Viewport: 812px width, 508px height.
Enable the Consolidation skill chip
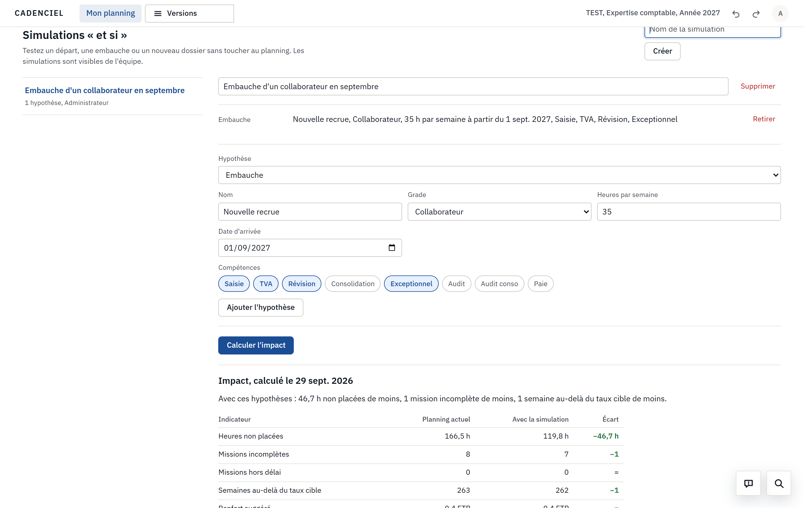[x=353, y=284]
